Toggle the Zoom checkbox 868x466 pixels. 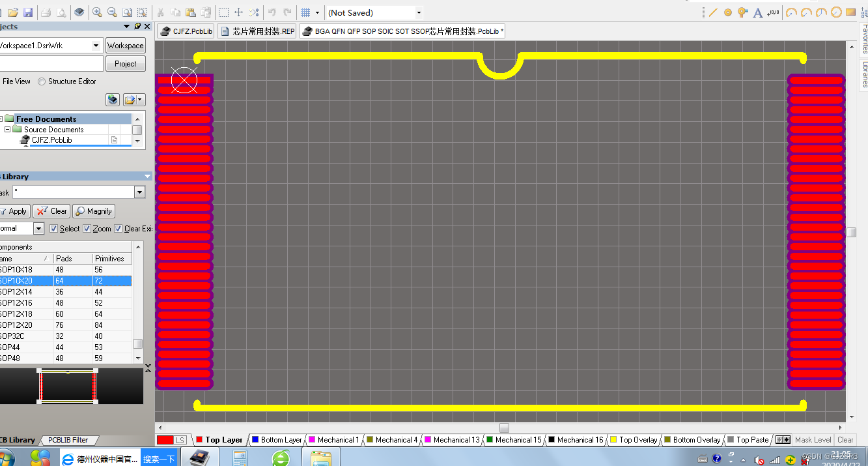click(x=87, y=229)
